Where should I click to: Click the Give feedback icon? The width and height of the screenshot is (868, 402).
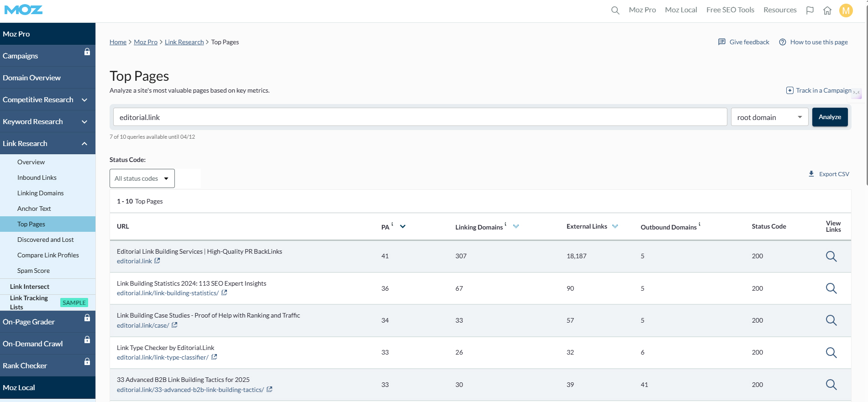pos(722,42)
